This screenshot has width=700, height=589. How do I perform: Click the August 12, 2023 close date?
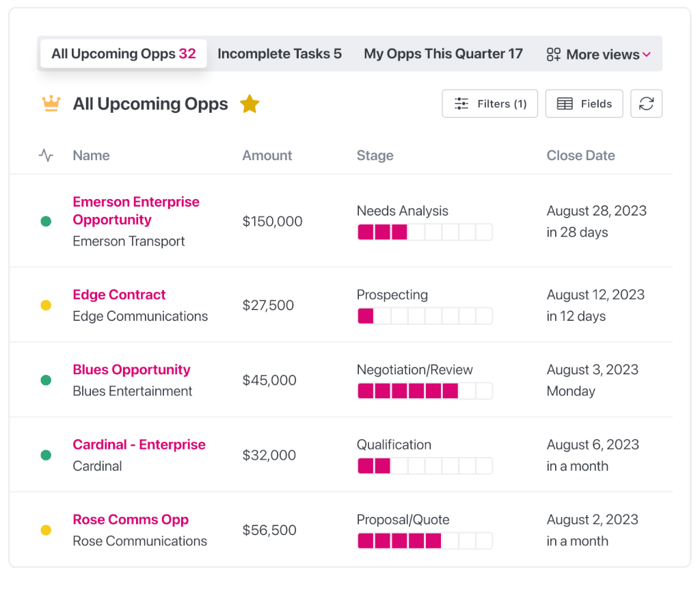tap(595, 295)
